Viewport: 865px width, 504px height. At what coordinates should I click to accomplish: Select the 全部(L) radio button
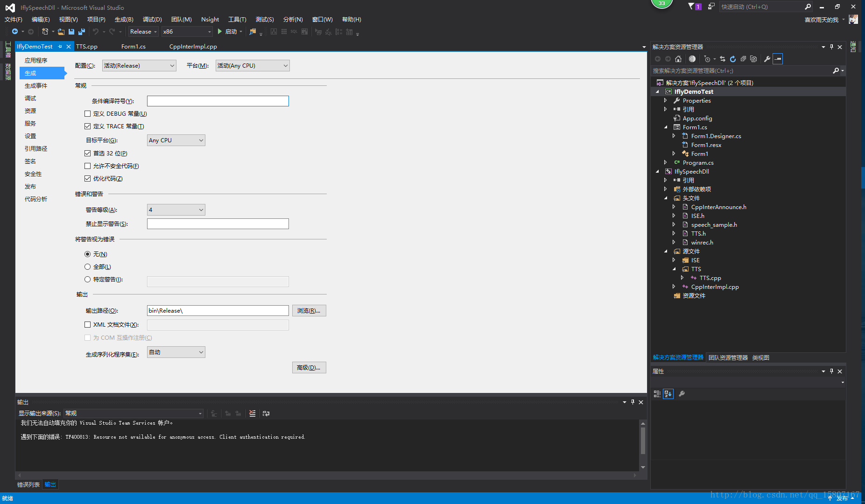[87, 267]
